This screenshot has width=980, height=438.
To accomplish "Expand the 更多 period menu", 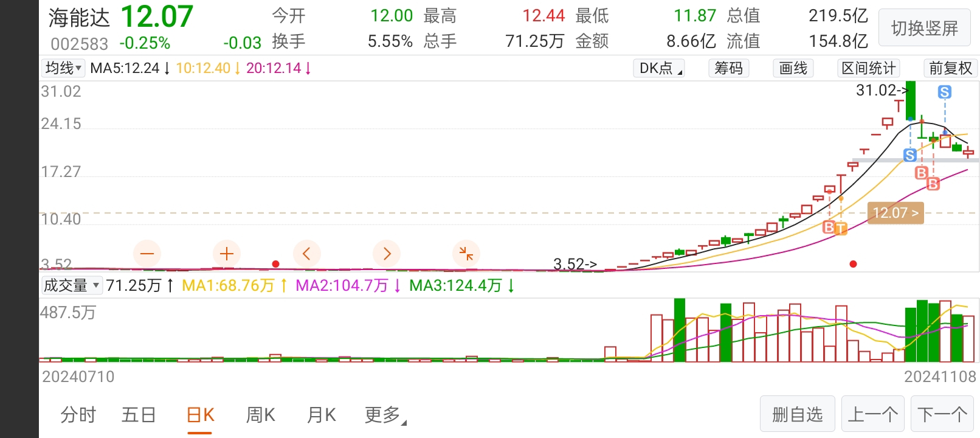I will tap(385, 415).
